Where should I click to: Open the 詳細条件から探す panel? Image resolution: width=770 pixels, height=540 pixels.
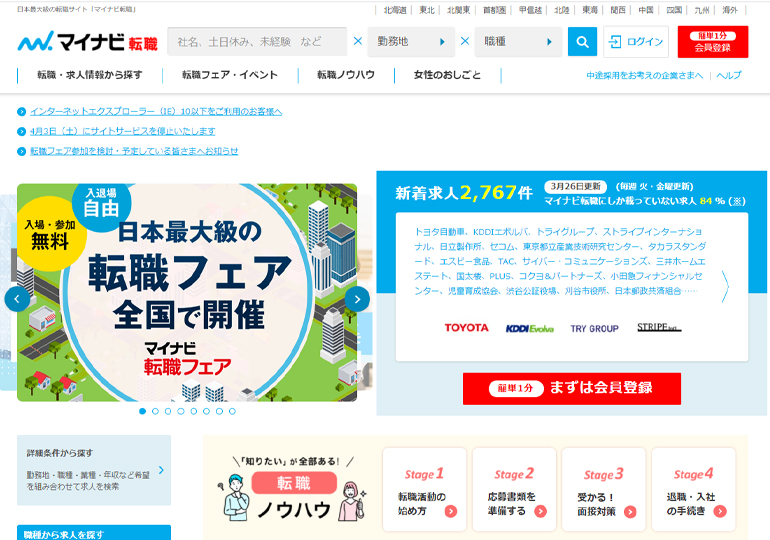94,470
